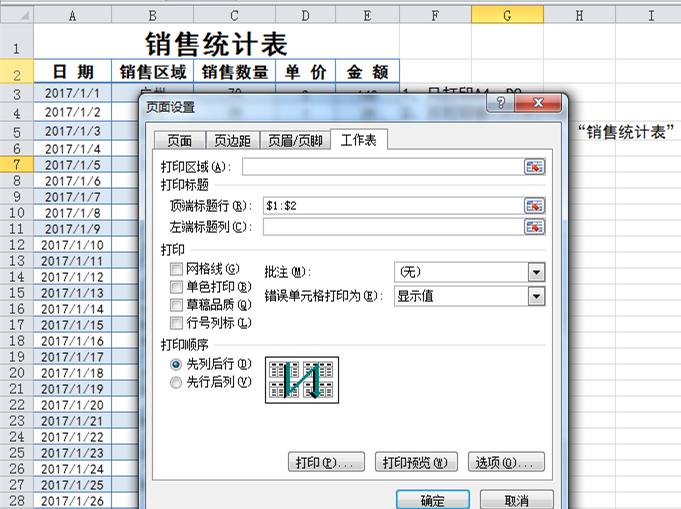Click the top title rows range selector icon
The width and height of the screenshot is (681, 509).
[x=534, y=205]
